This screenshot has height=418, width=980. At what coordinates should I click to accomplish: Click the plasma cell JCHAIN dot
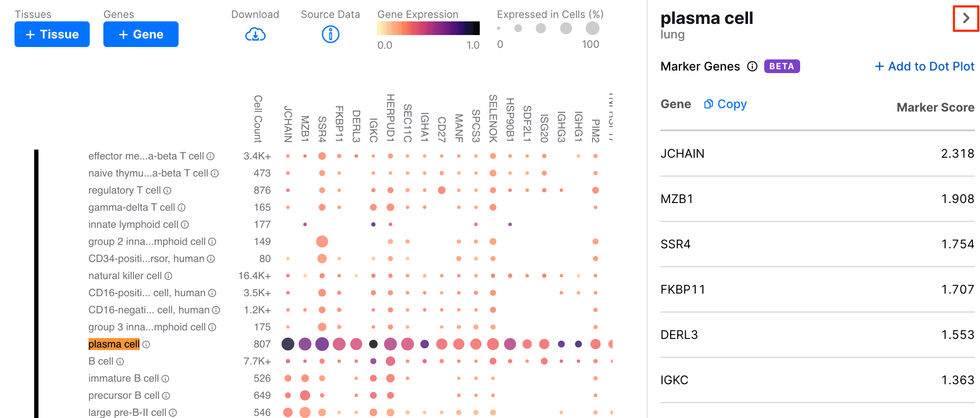click(x=288, y=344)
